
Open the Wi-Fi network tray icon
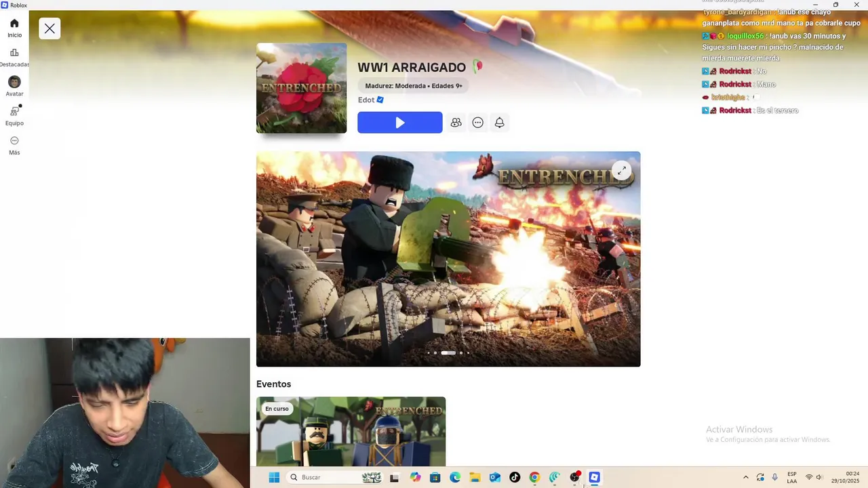(x=808, y=477)
